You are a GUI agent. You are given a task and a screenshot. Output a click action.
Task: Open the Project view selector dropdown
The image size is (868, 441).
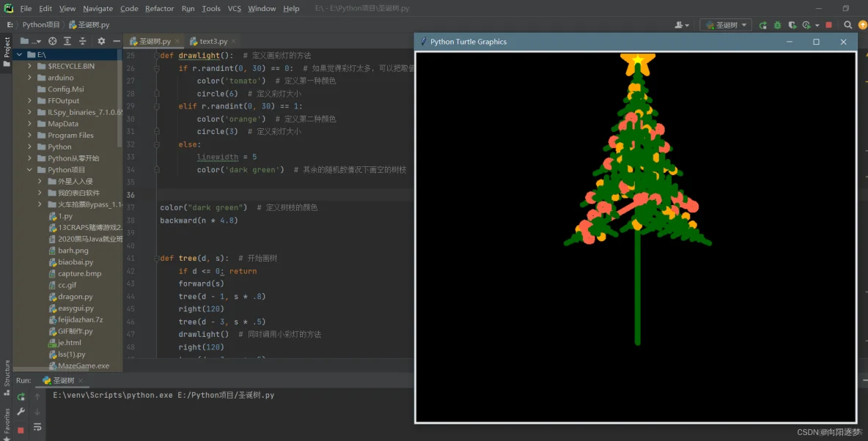[31, 41]
